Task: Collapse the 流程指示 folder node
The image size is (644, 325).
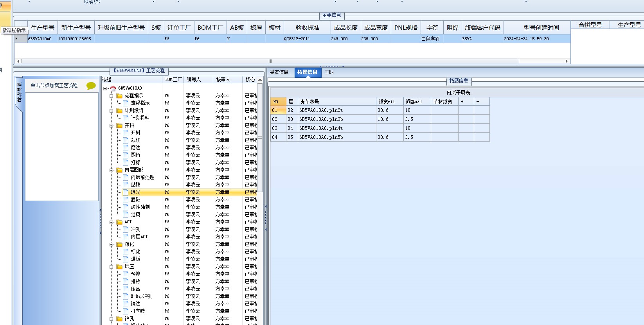Action: [112, 96]
